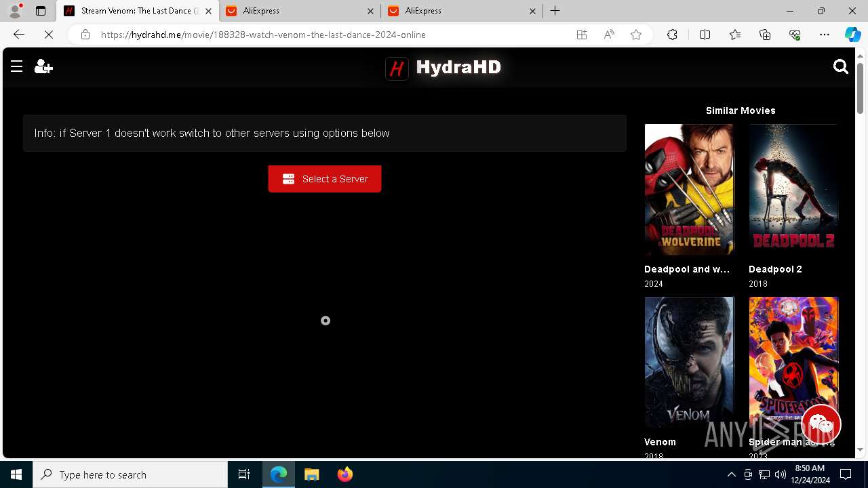Open the Deadpool 2 poster
The height and width of the screenshot is (488, 868).
793,189
